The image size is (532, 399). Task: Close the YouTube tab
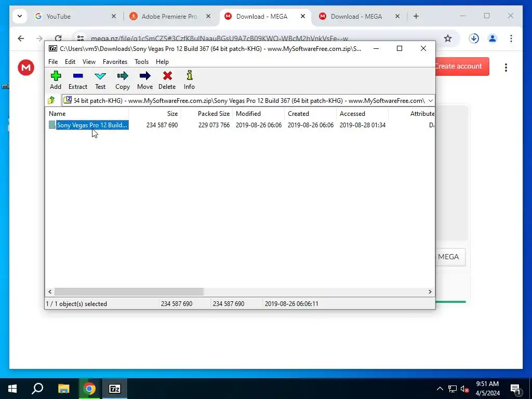[114, 16]
